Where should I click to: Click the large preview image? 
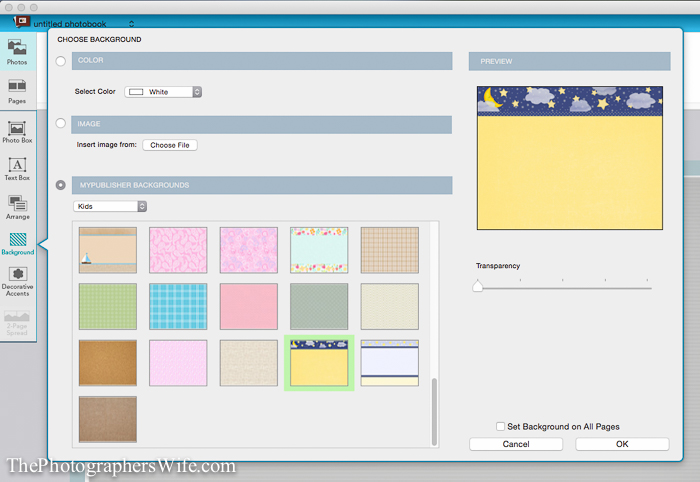click(x=570, y=158)
